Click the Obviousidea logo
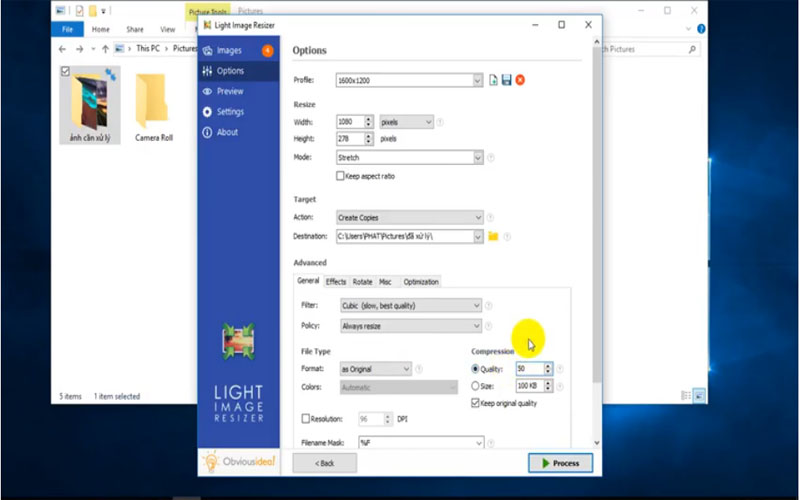This screenshot has height=500, width=800. click(x=239, y=462)
